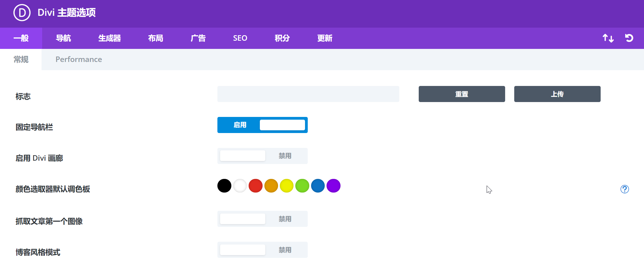Viewport: 644px width, 270px height.
Task: Select the white palette swatch
Action: point(240,186)
